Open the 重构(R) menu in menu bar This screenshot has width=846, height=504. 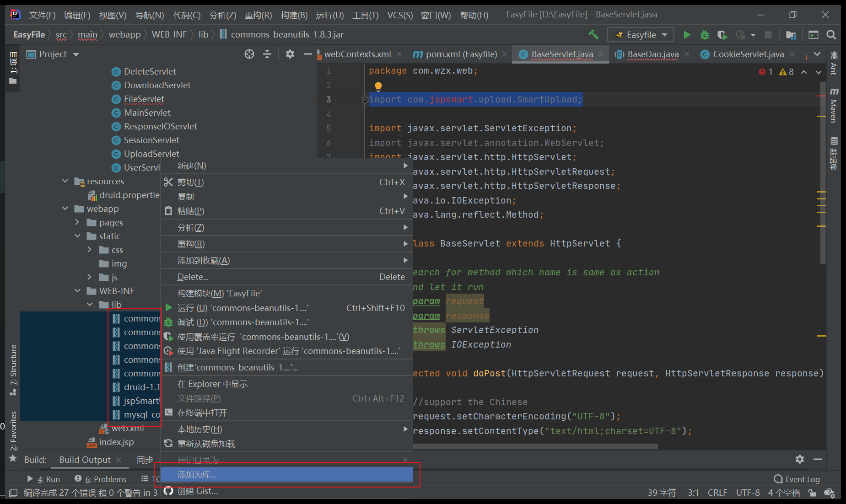(x=258, y=15)
